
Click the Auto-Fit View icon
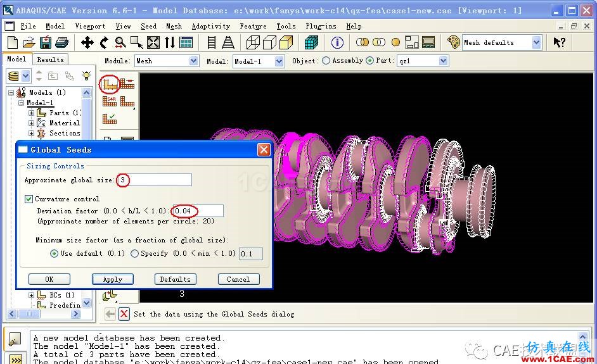pos(153,42)
